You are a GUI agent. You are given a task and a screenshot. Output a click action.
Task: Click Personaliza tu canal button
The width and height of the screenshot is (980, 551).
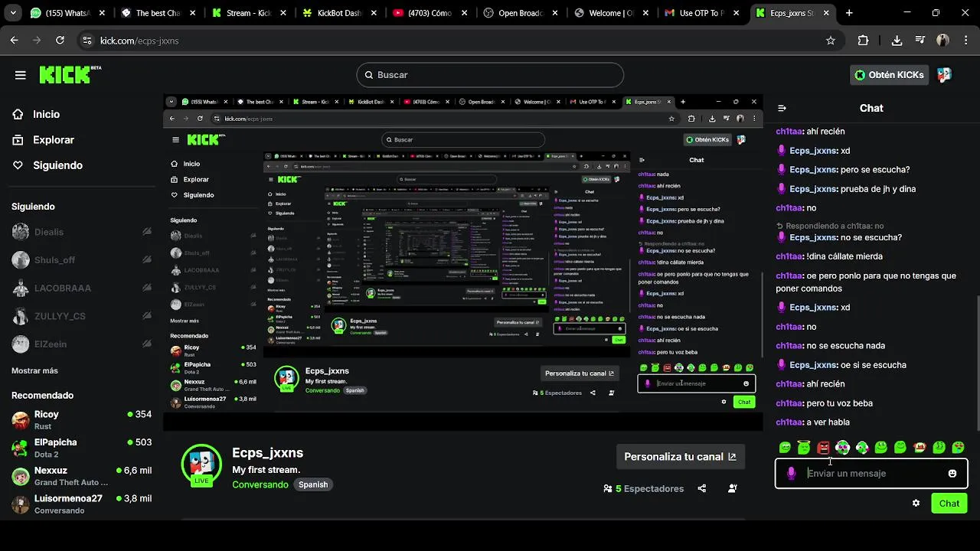pos(680,457)
